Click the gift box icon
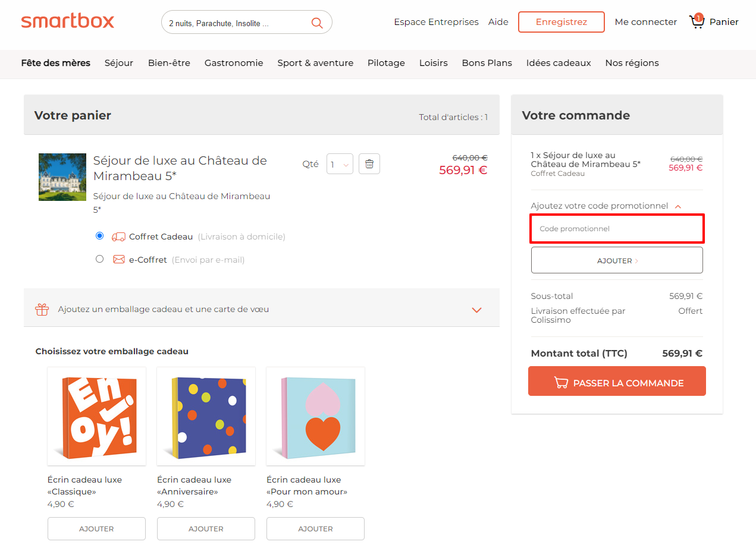Screen dimensions: 756x548 42,309
